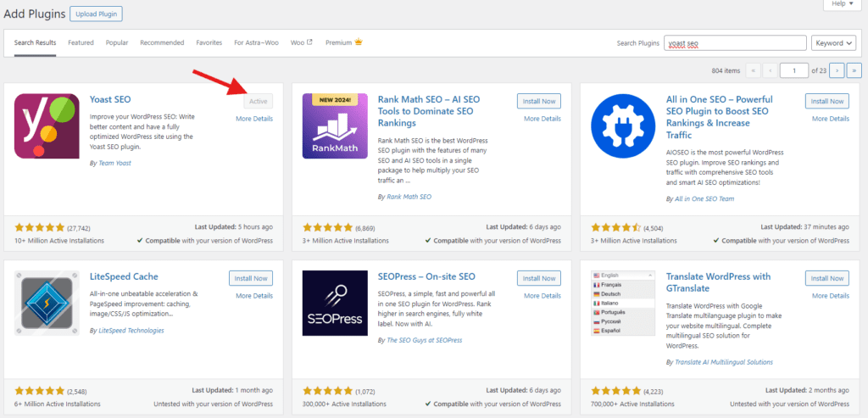This screenshot has height=418, width=868.
Task: Click the Active button for Yoast SEO
Action: [x=258, y=101]
